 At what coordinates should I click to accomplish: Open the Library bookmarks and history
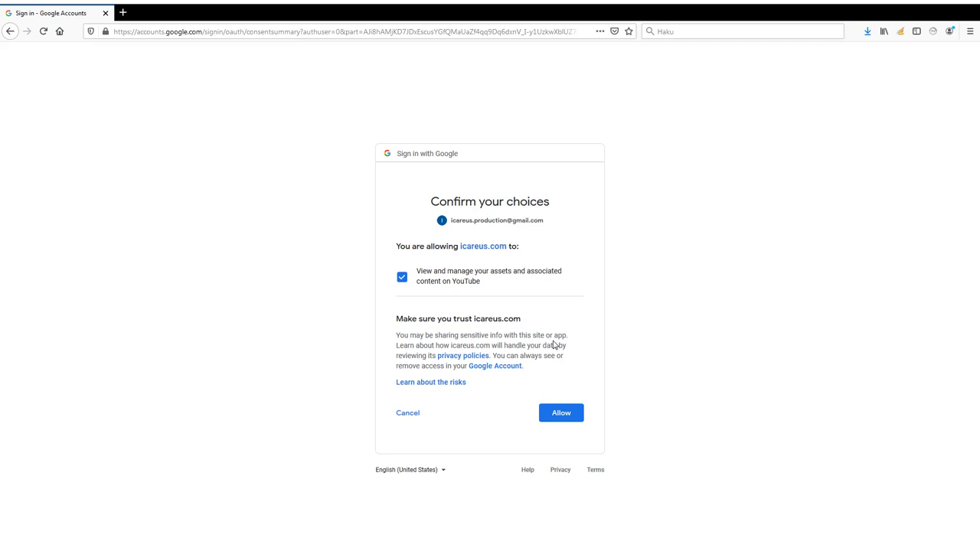coord(884,31)
